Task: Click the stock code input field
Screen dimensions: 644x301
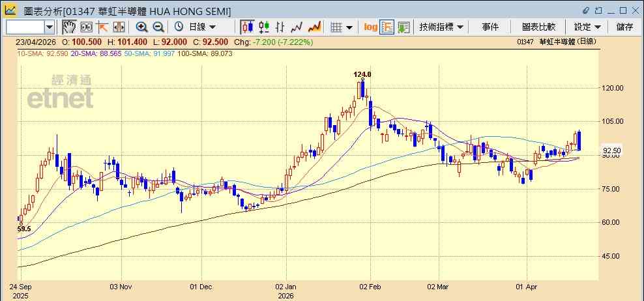Action: coord(25,27)
